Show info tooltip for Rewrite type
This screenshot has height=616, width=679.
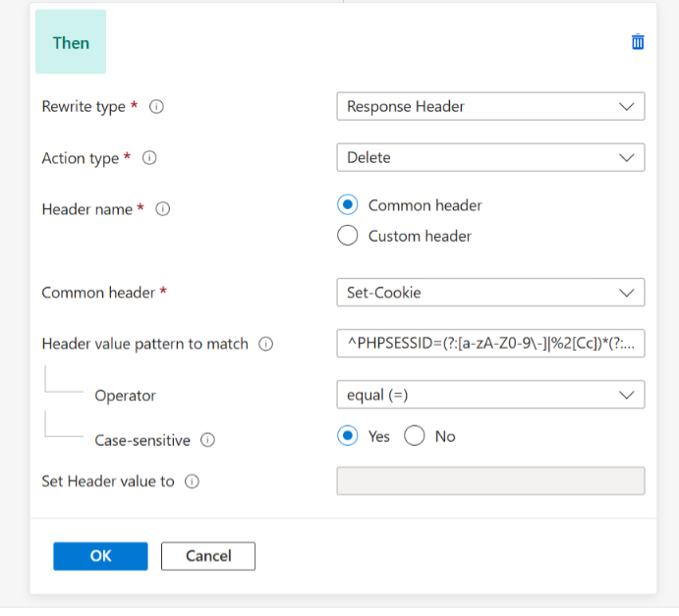click(x=156, y=106)
